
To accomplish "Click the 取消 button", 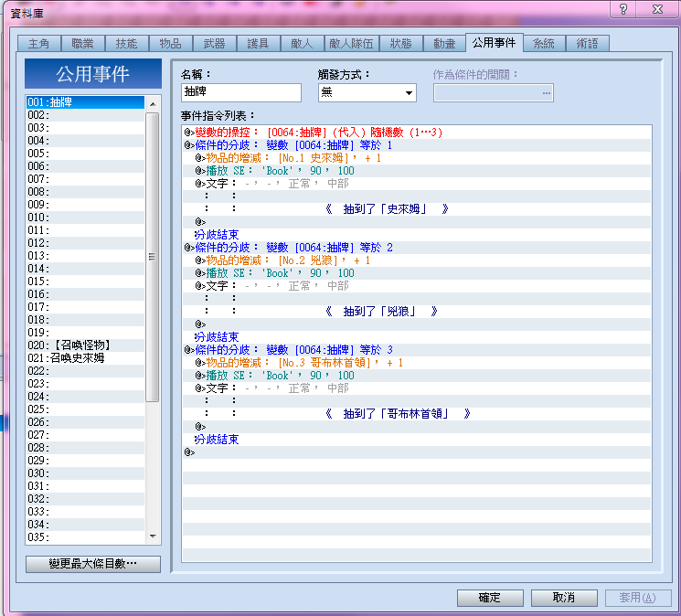I will 564,598.
